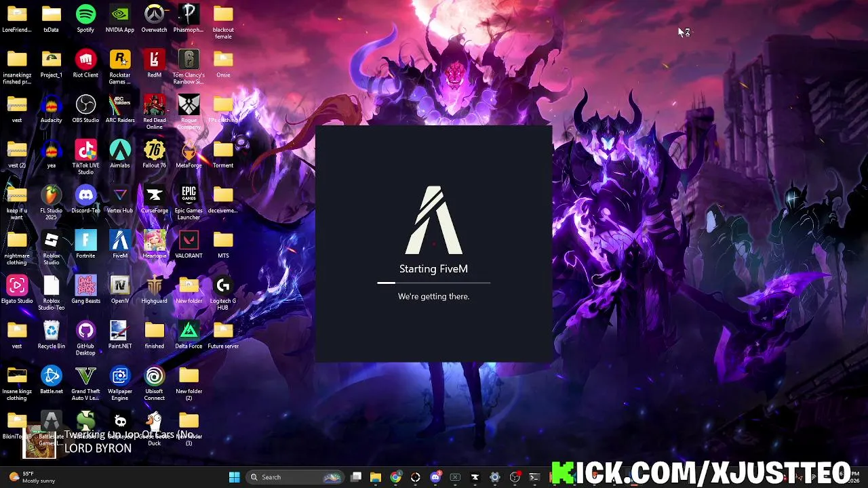Select the OpenIV desktop icon
The image size is (868, 488).
coord(120,289)
